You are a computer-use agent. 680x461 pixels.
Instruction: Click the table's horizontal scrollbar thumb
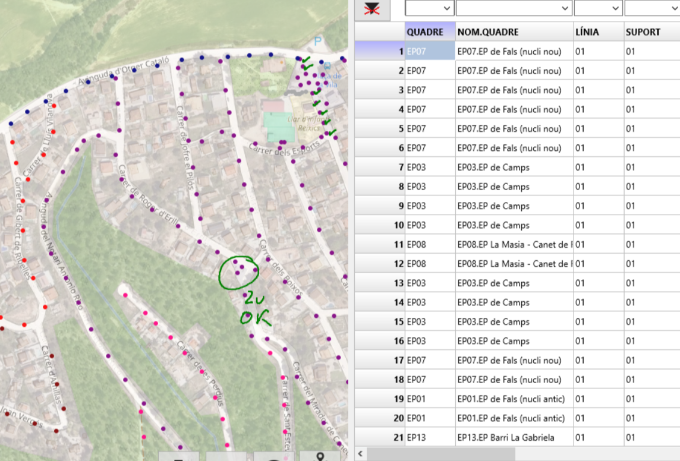(x=441, y=454)
